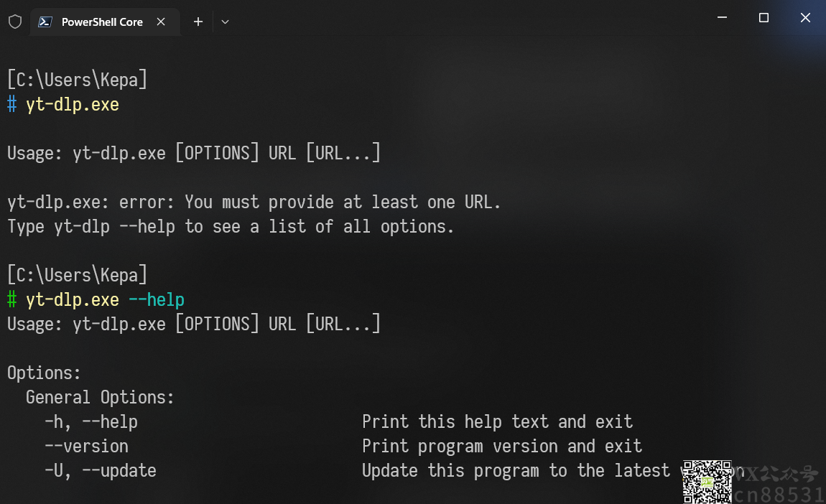Screen dimensions: 826x504
Task: Maximize the terminal window
Action: click(x=764, y=17)
